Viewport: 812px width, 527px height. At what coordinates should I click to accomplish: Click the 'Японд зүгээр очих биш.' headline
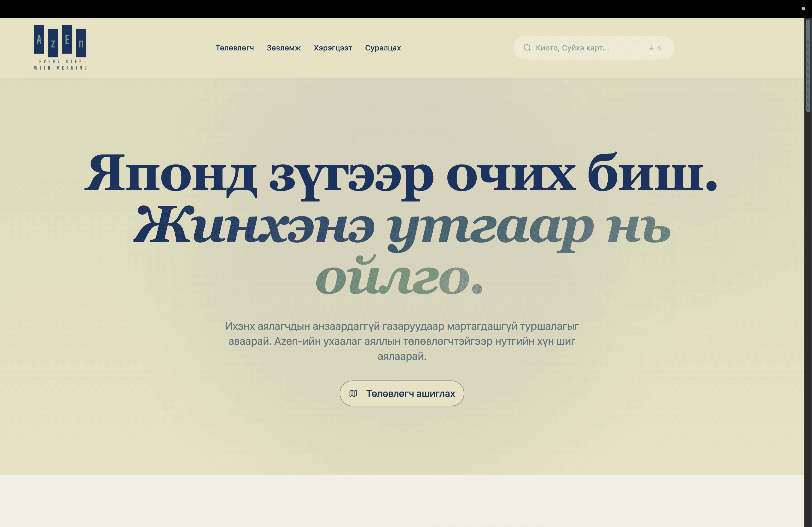click(x=401, y=174)
